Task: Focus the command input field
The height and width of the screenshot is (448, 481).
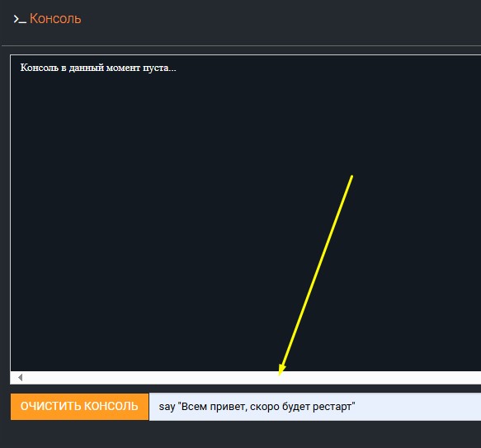Action: click(315, 407)
